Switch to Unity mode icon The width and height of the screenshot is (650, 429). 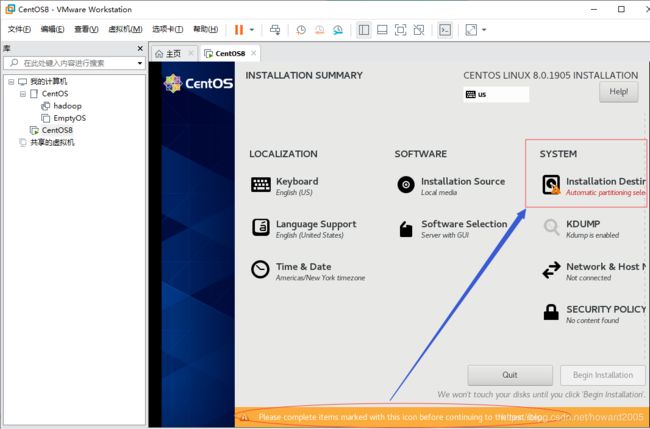(419, 29)
